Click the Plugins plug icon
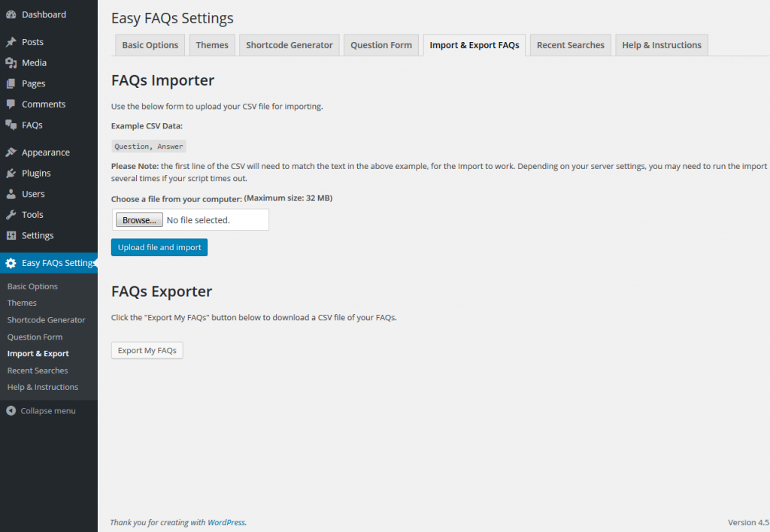The height and width of the screenshot is (532, 770). pyautogui.click(x=11, y=173)
